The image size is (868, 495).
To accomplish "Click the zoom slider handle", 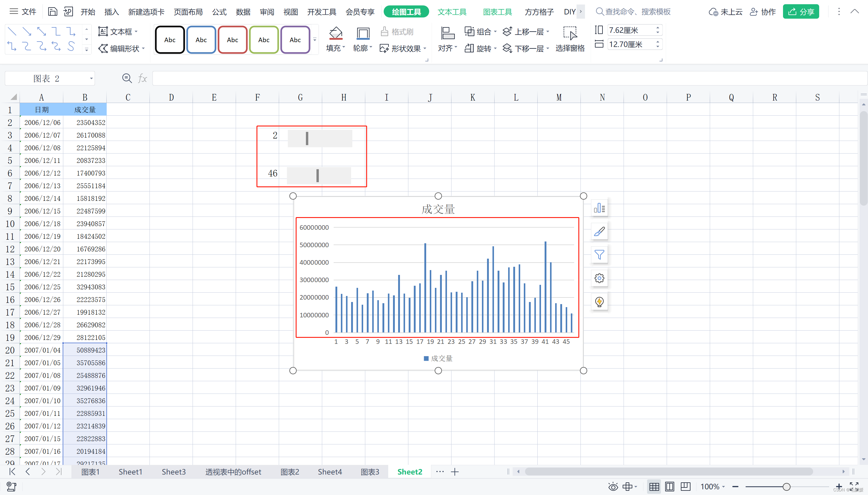I will point(786,487).
